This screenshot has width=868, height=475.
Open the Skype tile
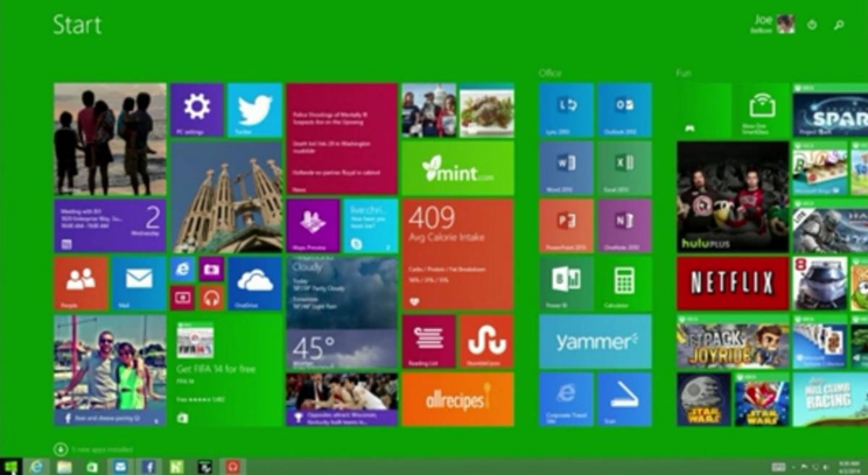pyautogui.click(x=370, y=226)
